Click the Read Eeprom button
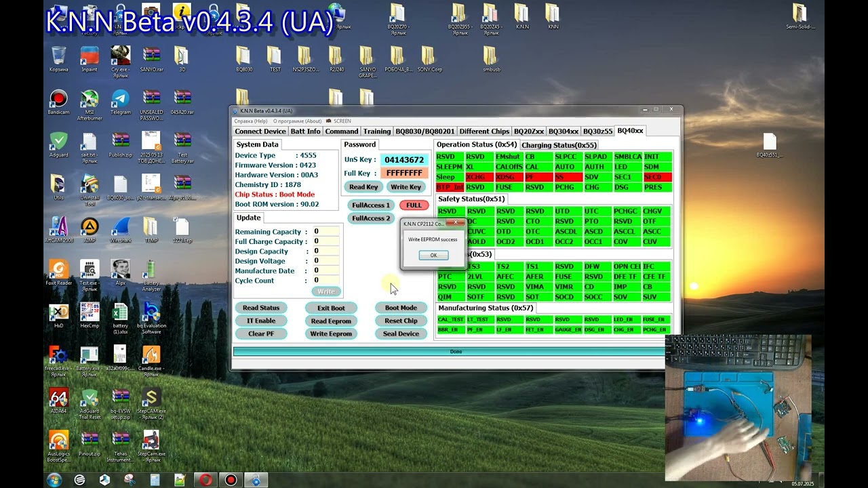This screenshot has height=488, width=868. tap(331, 321)
